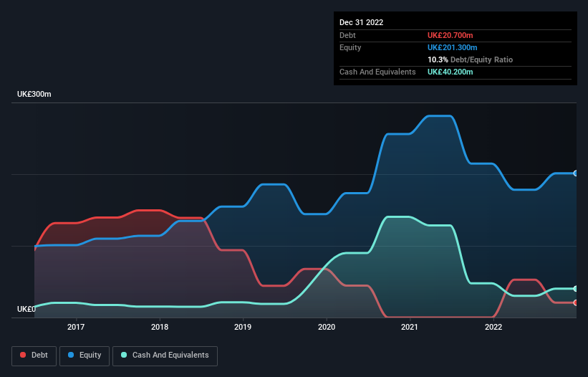Viewport: 588px width, 377px height.
Task: Click the Debt label in tooltip
Action: click(347, 35)
